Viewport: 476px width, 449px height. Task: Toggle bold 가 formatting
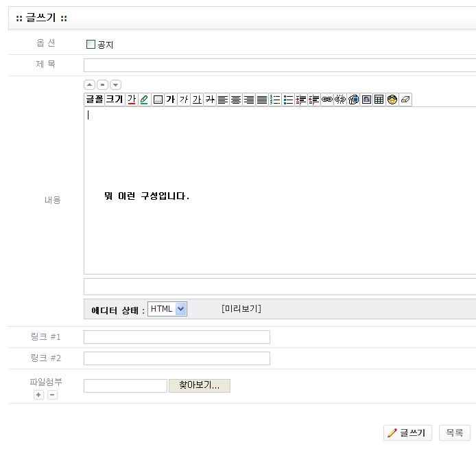point(171,100)
